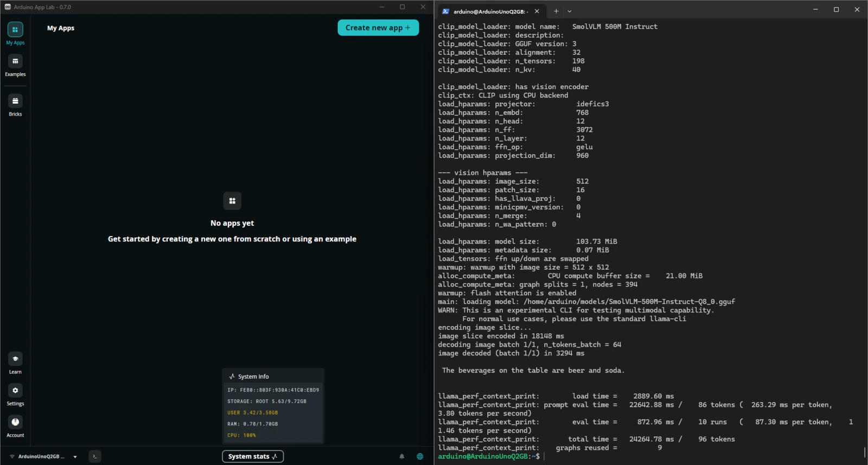Click the CPU 100% line

(242, 435)
